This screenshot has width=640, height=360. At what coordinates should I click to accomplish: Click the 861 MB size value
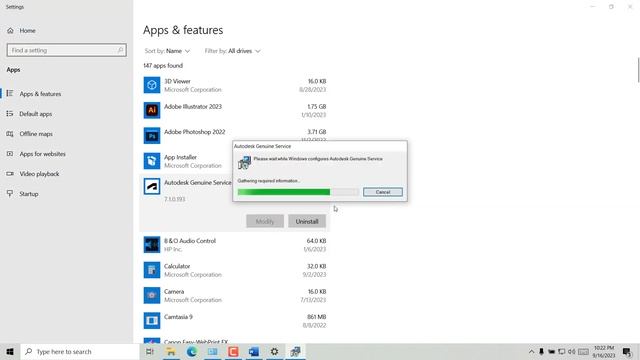(317, 317)
